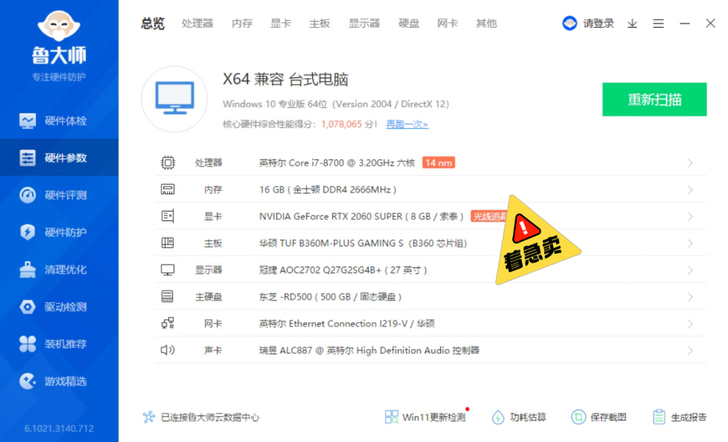Click the 请登录 login text
This screenshot has width=728, height=442.
tap(598, 23)
